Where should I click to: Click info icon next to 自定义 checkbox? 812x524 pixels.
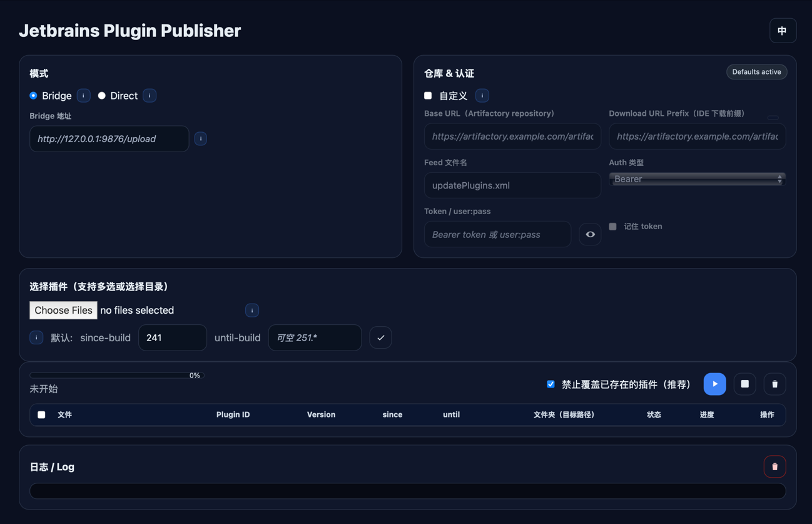482,96
